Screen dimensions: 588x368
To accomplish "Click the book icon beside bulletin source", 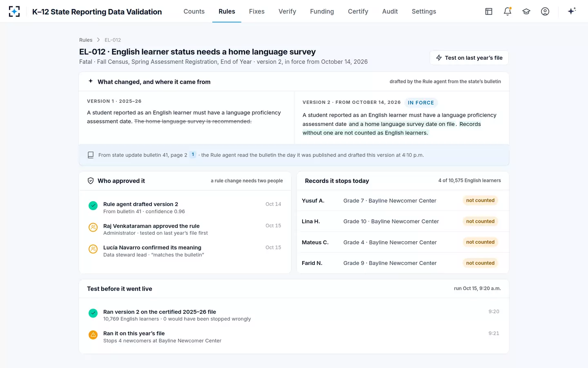I will (x=91, y=155).
